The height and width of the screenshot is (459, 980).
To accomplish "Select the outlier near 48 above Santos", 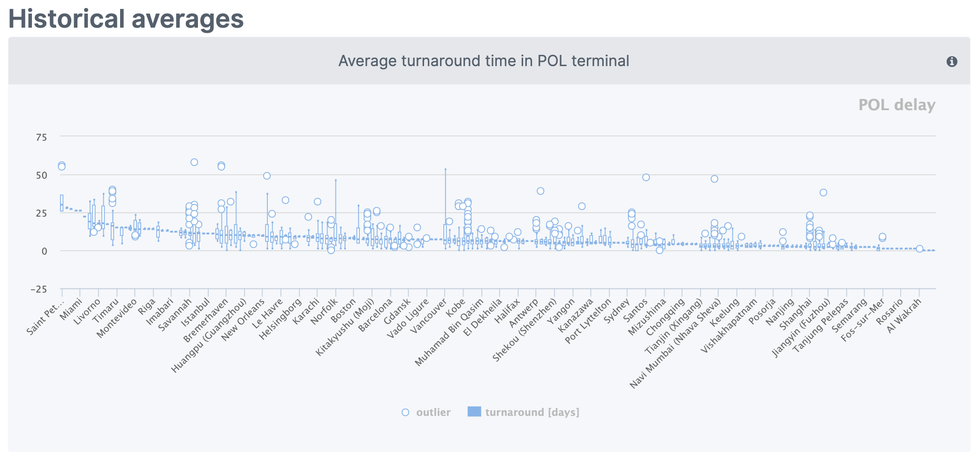I will [646, 177].
